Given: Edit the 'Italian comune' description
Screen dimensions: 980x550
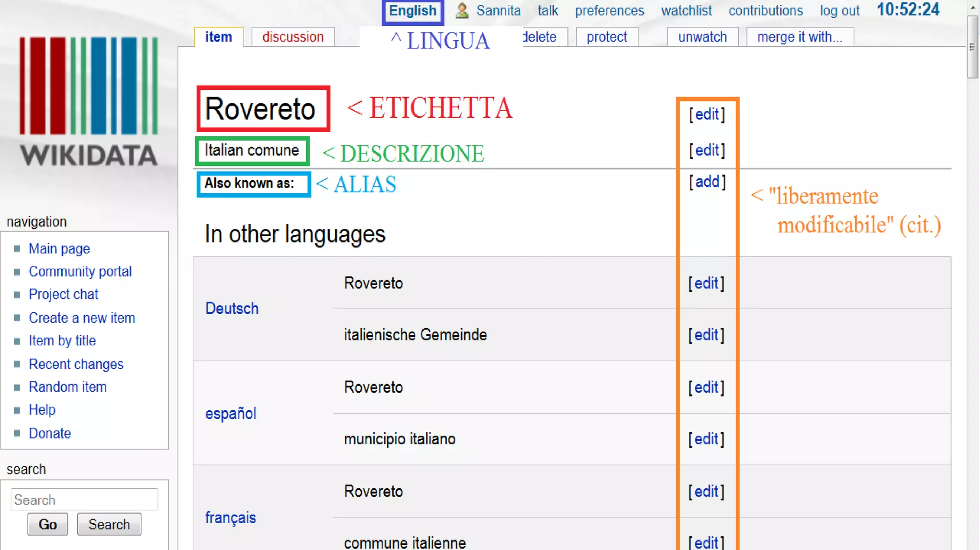Looking at the screenshot, I should point(707,150).
